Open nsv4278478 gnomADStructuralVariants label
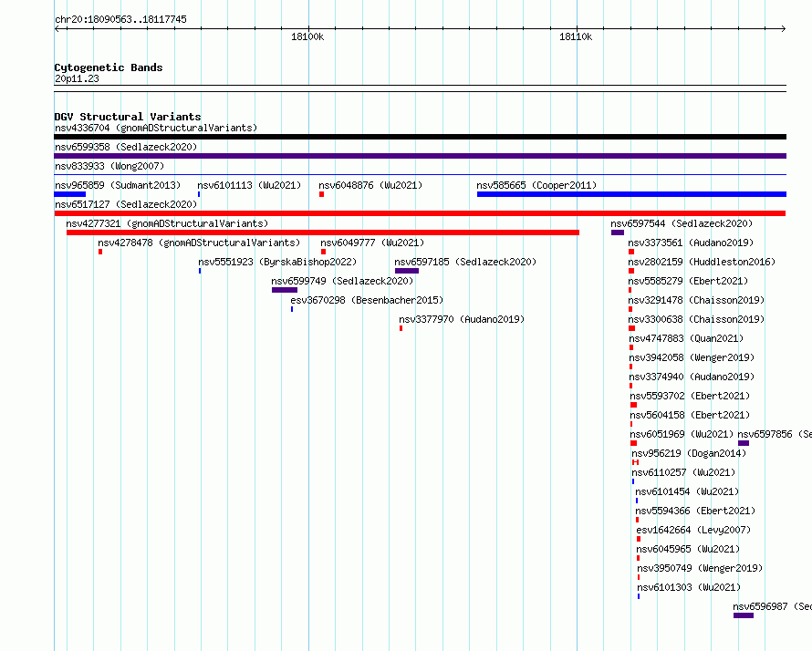The width and height of the screenshot is (812, 651). click(x=199, y=243)
